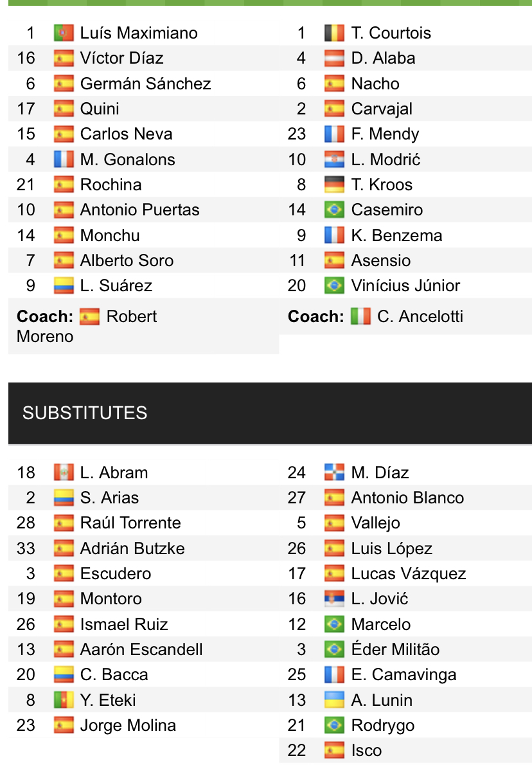Screen dimensions: 532x774
Task: Open Vinícius Júnior player link
Action: [405, 285]
